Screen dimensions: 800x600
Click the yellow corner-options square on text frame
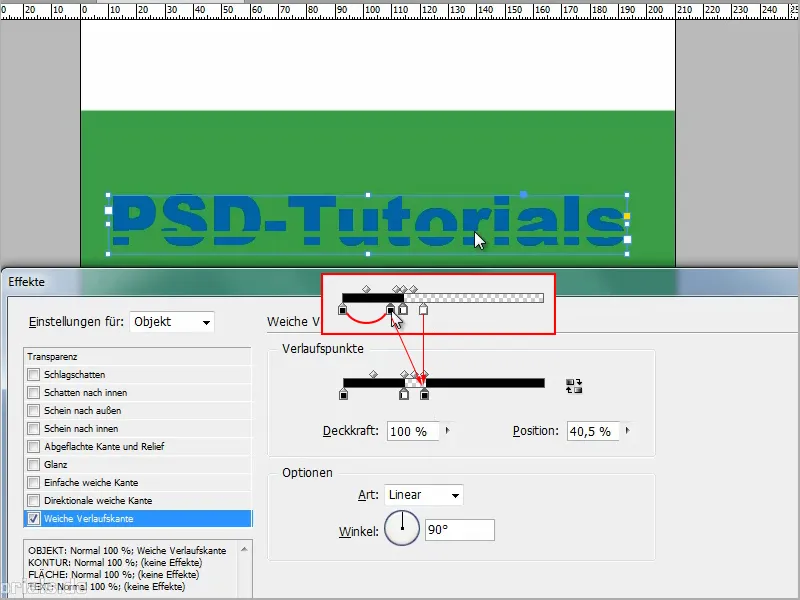coord(627,216)
